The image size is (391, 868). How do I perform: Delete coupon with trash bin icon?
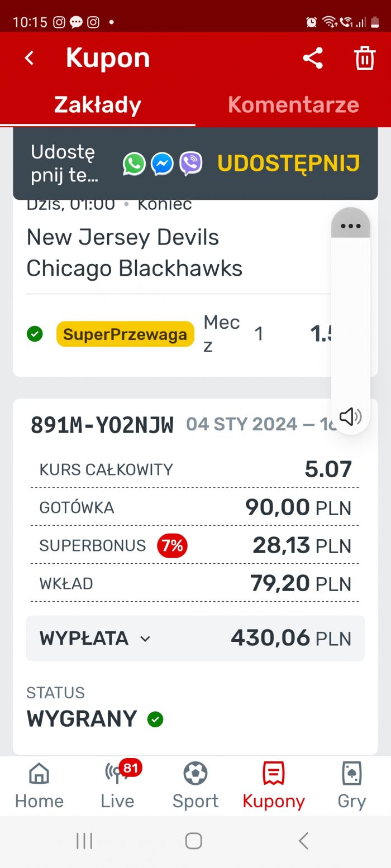(x=364, y=58)
